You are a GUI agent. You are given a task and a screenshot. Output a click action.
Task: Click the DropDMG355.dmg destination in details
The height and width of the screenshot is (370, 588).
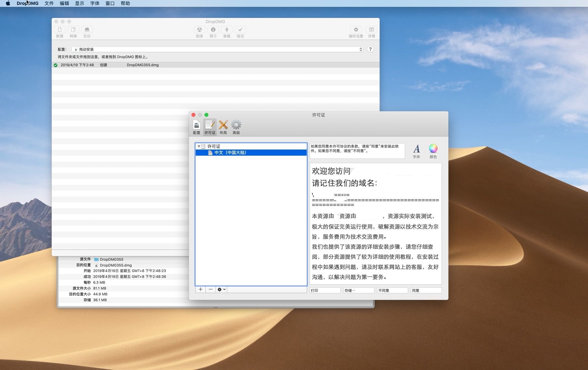(x=113, y=265)
